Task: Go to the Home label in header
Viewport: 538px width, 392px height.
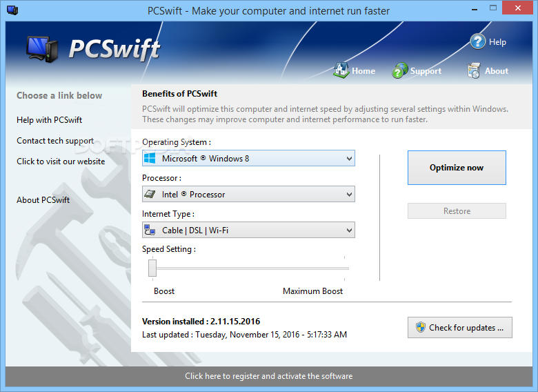Action: click(x=363, y=70)
